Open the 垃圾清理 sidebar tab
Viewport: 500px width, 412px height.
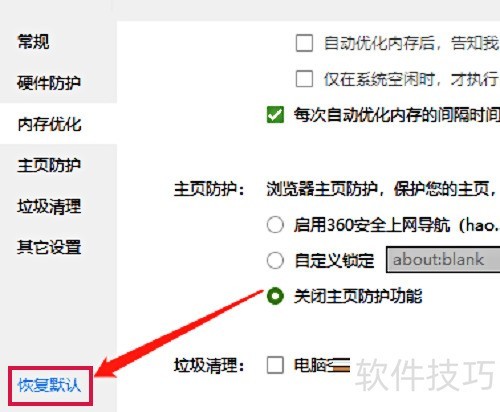[49, 206]
